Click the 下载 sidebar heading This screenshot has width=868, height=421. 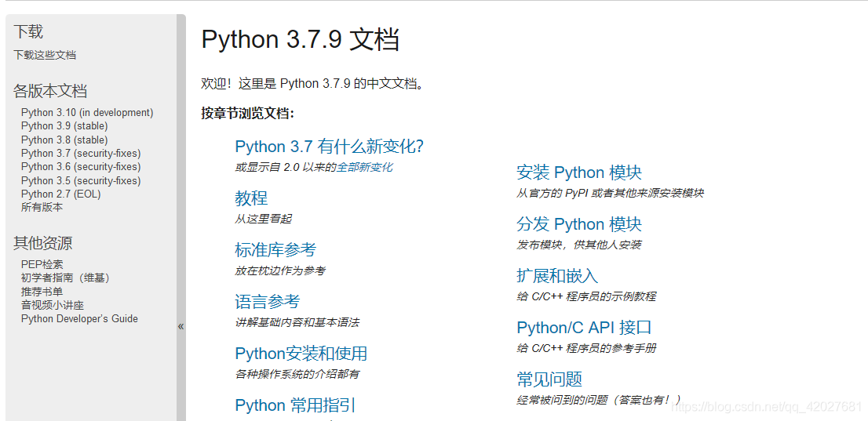click(x=28, y=31)
